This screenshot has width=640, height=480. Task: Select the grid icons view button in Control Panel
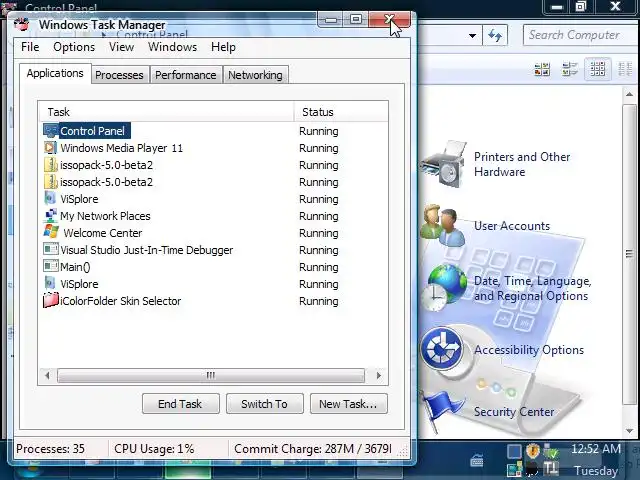tap(597, 69)
